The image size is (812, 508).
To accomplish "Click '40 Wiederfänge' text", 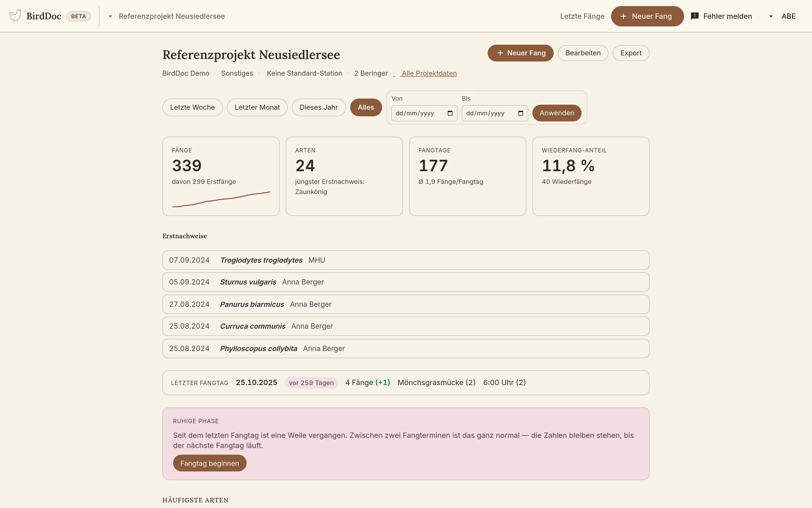I will click(x=566, y=182).
